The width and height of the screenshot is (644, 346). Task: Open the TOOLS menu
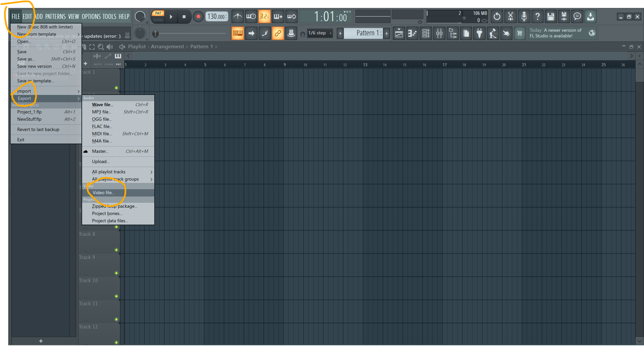[x=109, y=17]
